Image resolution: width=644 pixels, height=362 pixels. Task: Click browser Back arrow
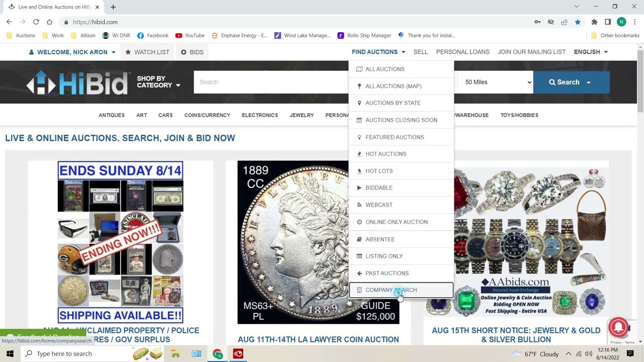[x=9, y=22]
